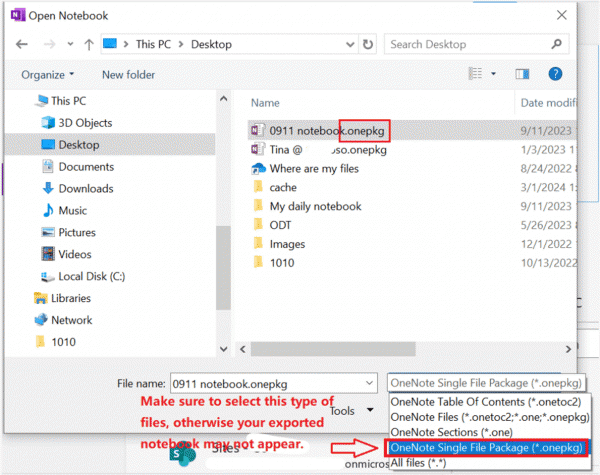Change view layout icon in toolbar

pos(475,73)
